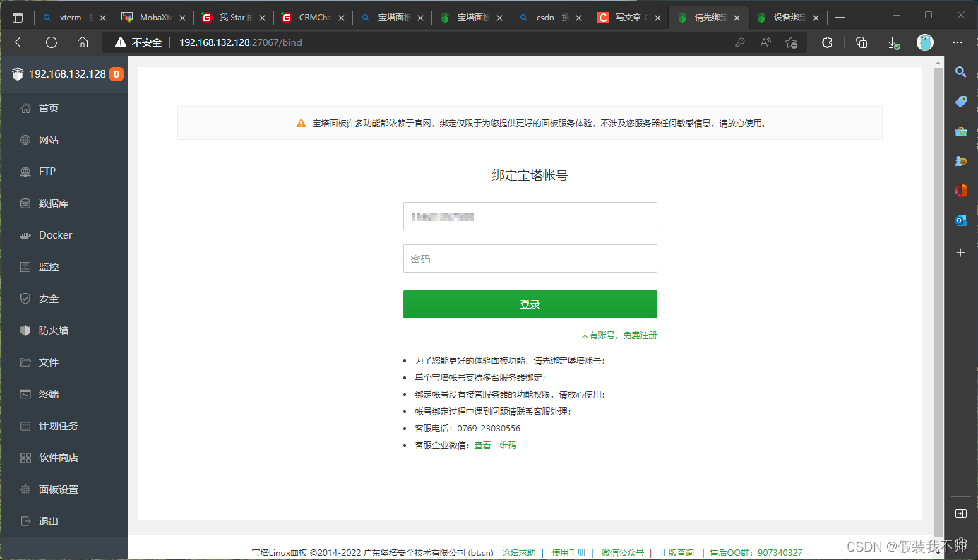Open browser settings and more menu
This screenshot has width=978, height=560.
pyautogui.click(x=958, y=42)
